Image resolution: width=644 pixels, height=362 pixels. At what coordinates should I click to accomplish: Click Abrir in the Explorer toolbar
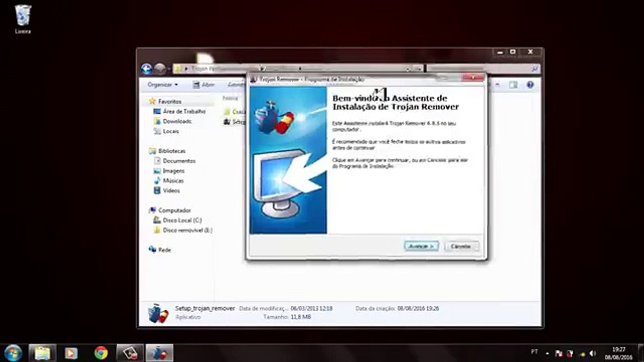204,85
